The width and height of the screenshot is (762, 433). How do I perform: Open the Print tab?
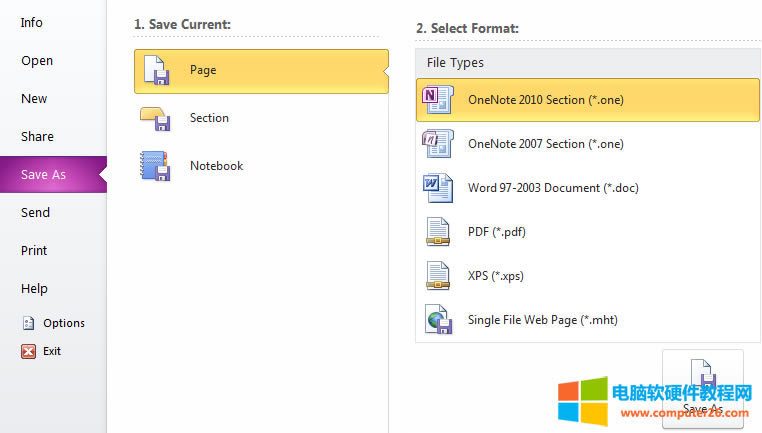34,250
